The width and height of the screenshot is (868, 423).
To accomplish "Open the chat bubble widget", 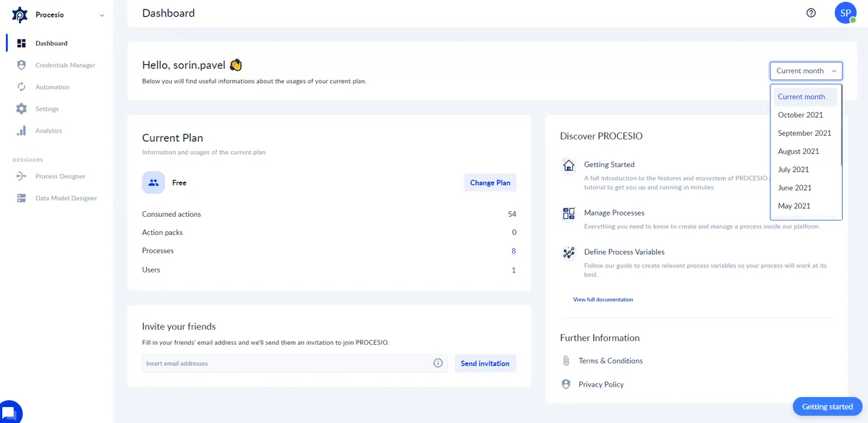I will pos(9,411).
